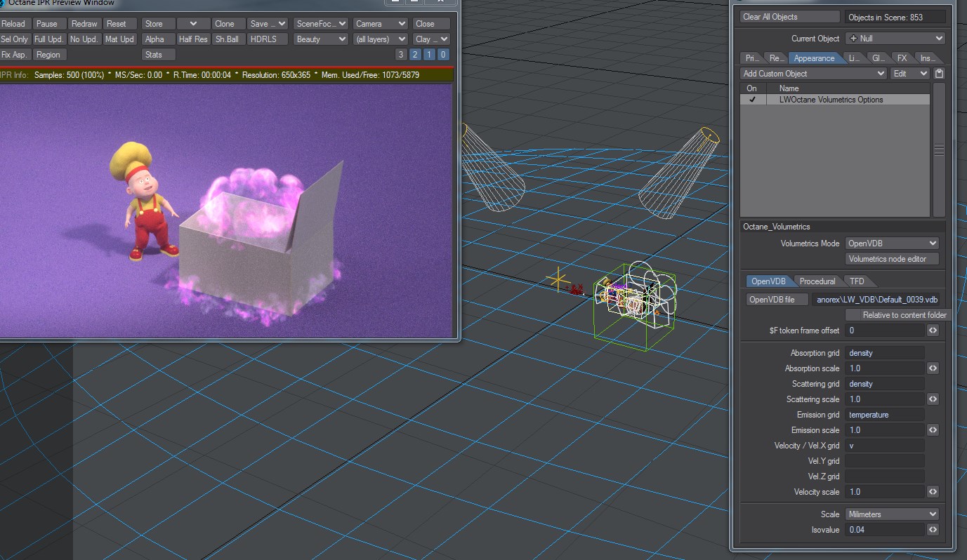Toggle the On checkmark for LWOctane Volumetrics Options
Image resolution: width=967 pixels, height=560 pixels.
752,100
